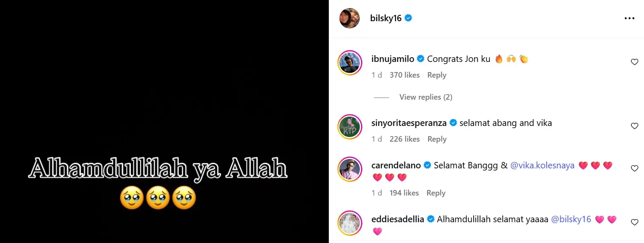Viewport: 644px width, 243px height.
Task: Reply to ibnujamilo's comment
Action: pyautogui.click(x=437, y=75)
